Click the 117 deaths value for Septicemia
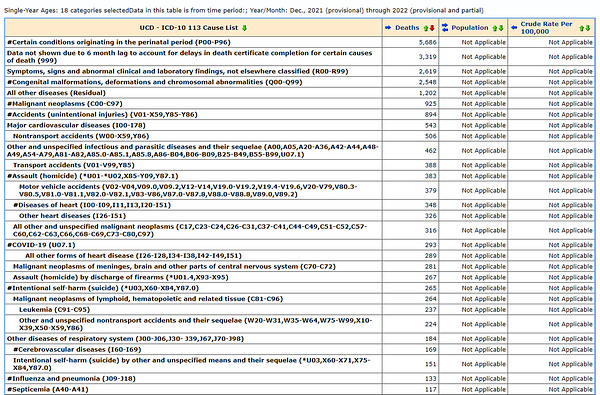 [x=430, y=389]
